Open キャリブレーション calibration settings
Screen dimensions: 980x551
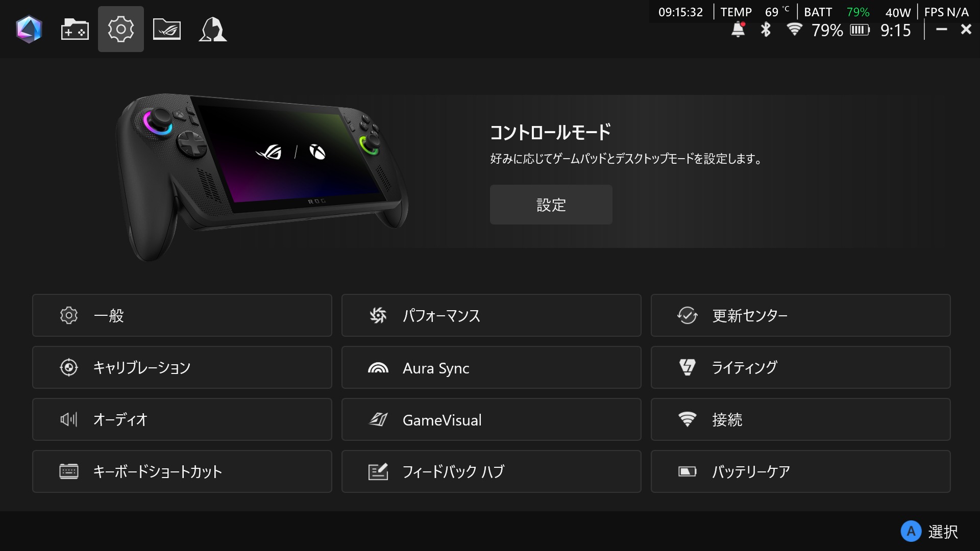pos(182,367)
